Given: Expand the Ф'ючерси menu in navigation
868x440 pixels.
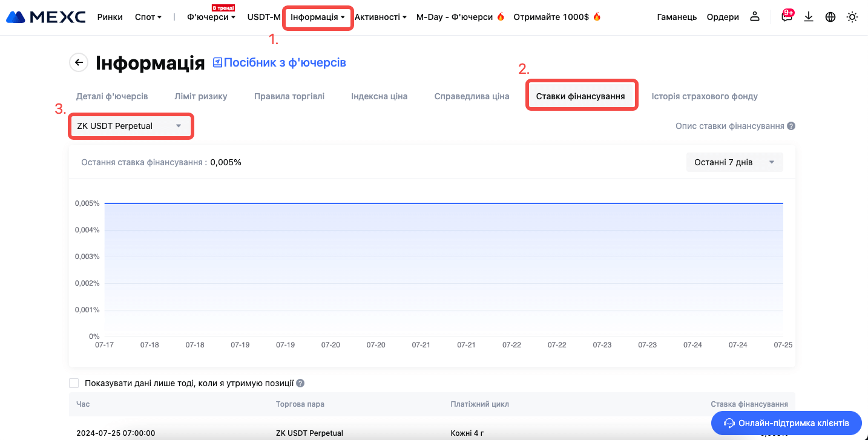Looking at the screenshot, I should [211, 17].
